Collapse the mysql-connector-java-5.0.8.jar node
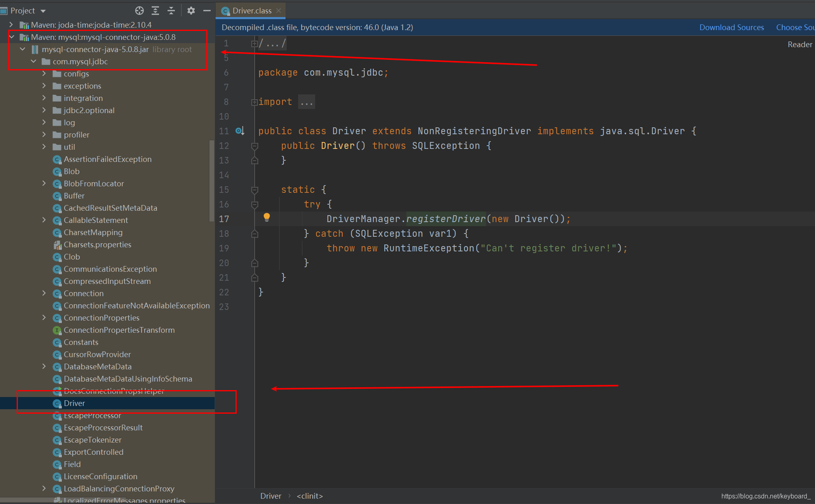Viewport: 815px width, 504px height. coord(22,49)
